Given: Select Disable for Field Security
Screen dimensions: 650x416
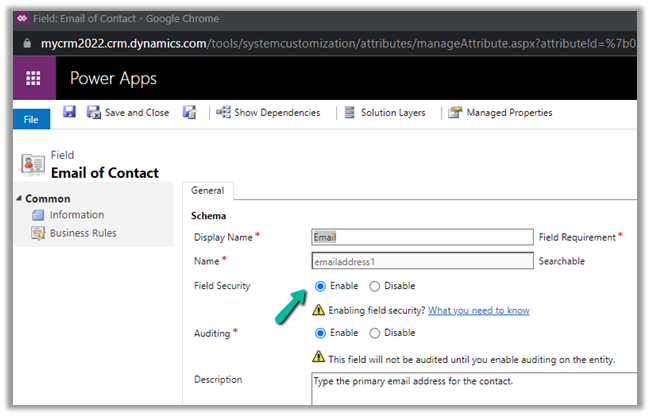Looking at the screenshot, I should [375, 286].
